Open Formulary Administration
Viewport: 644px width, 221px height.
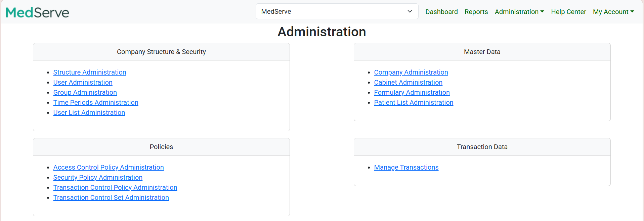click(x=412, y=92)
